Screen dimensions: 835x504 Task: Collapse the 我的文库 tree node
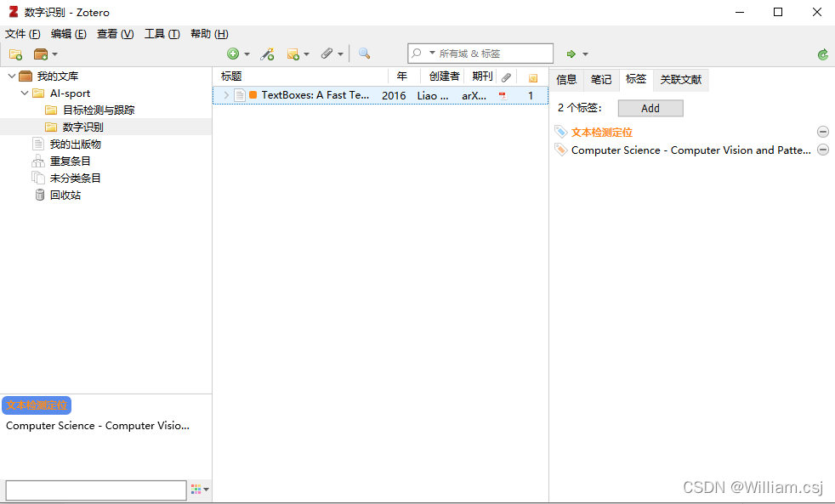tap(12, 76)
